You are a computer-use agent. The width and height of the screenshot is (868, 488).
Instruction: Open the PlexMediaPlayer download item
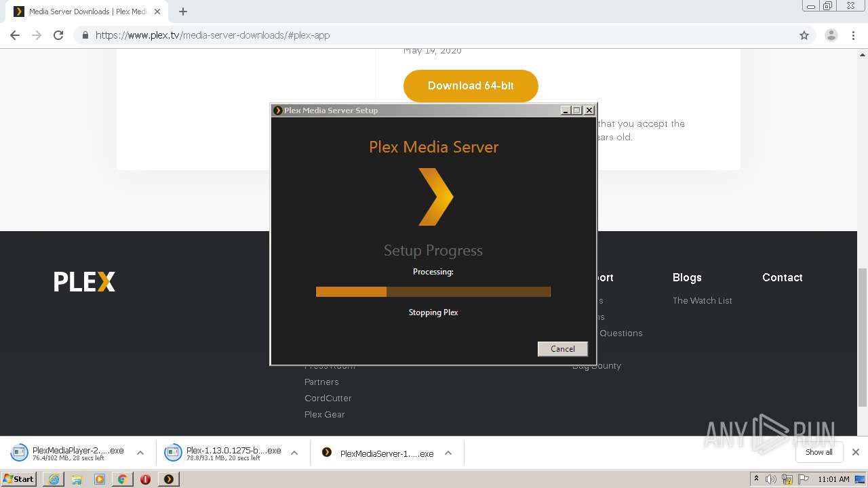click(68, 453)
